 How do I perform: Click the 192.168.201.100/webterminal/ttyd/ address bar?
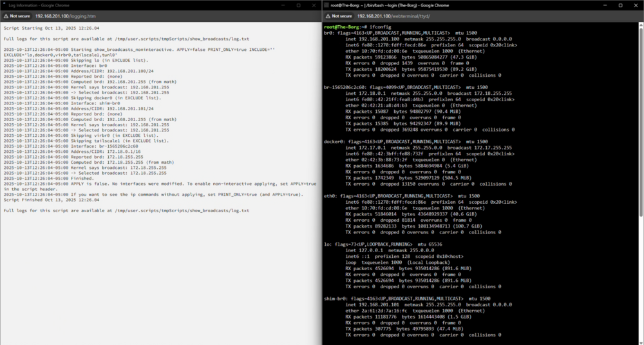click(393, 16)
